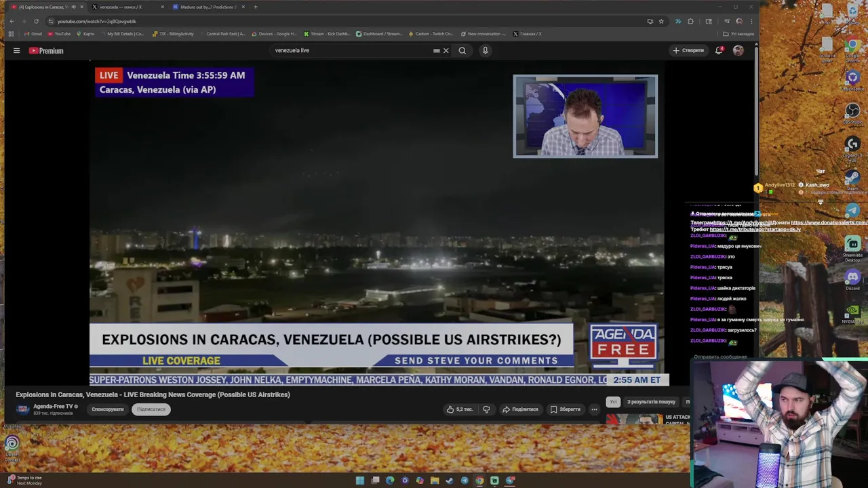Click the Підписатися subscribe button

click(151, 409)
